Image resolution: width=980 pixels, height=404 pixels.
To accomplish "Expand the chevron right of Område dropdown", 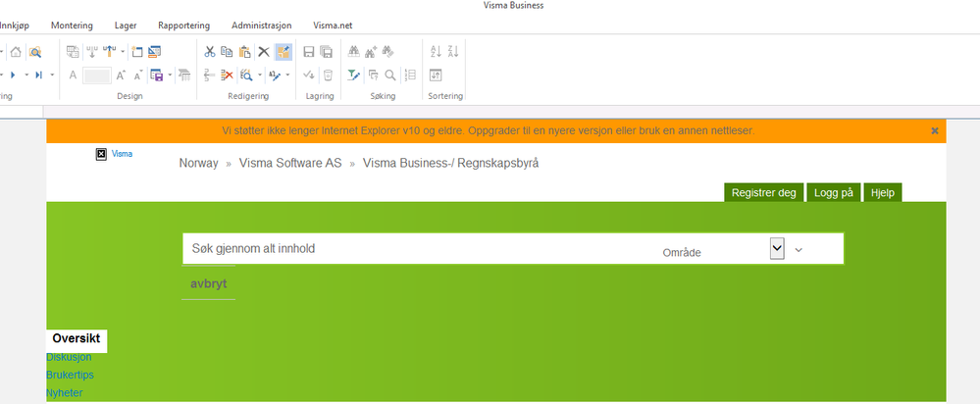I will pos(799,250).
